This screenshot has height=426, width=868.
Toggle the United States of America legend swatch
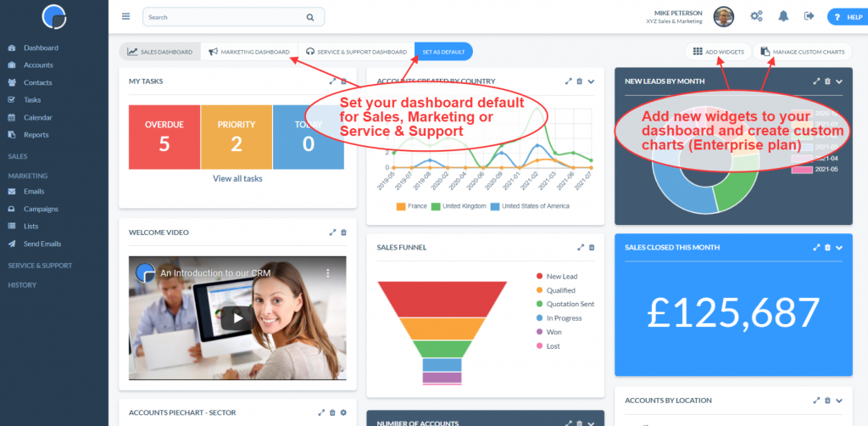495,206
